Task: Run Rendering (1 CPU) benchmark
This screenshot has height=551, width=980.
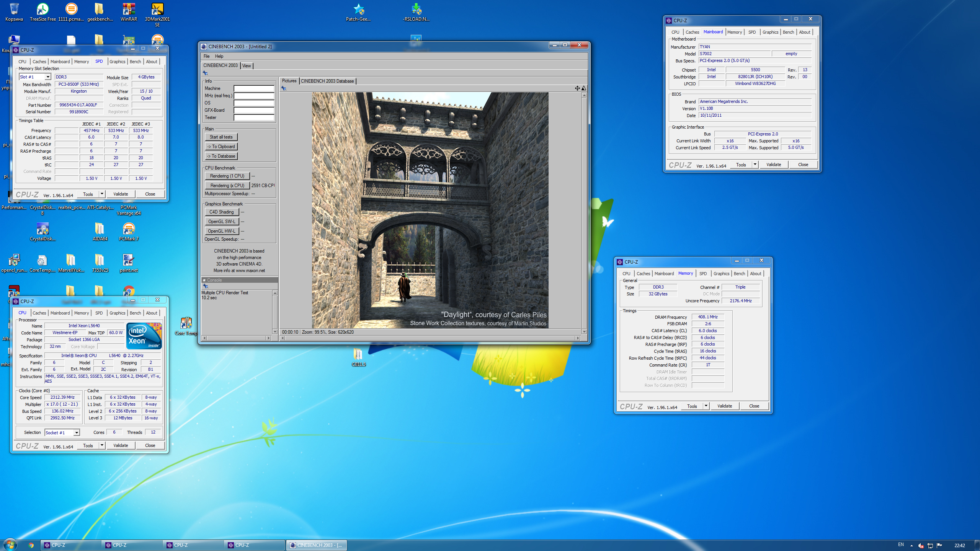Action: click(x=227, y=176)
